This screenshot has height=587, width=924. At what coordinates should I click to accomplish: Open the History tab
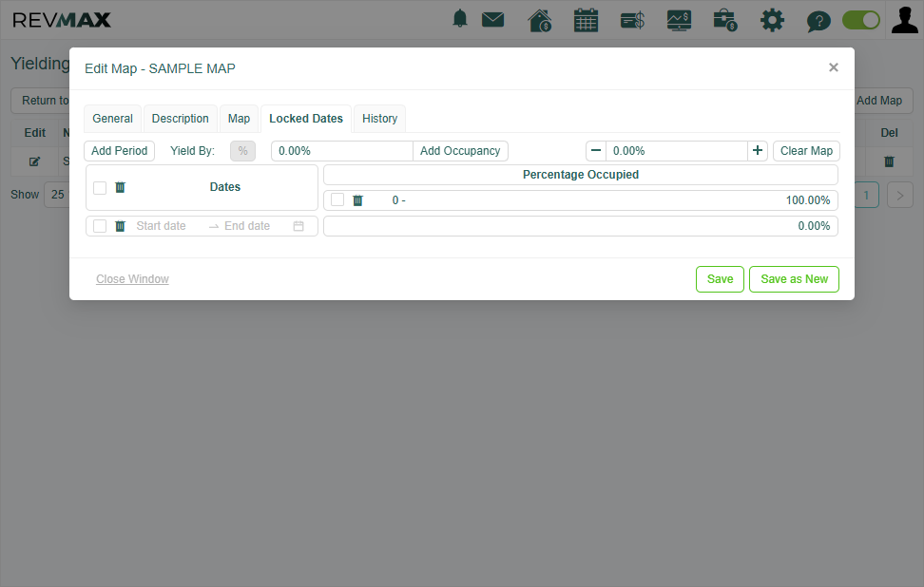tap(379, 119)
